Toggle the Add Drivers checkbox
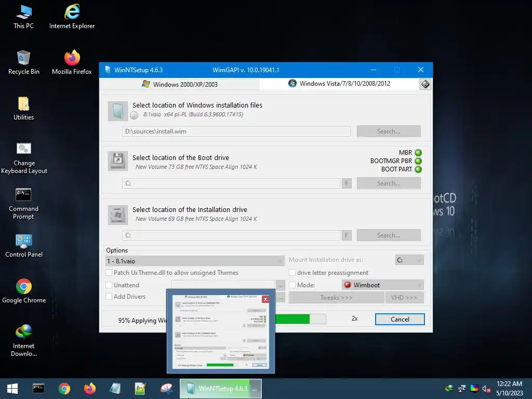This screenshot has width=532, height=399. [109, 296]
